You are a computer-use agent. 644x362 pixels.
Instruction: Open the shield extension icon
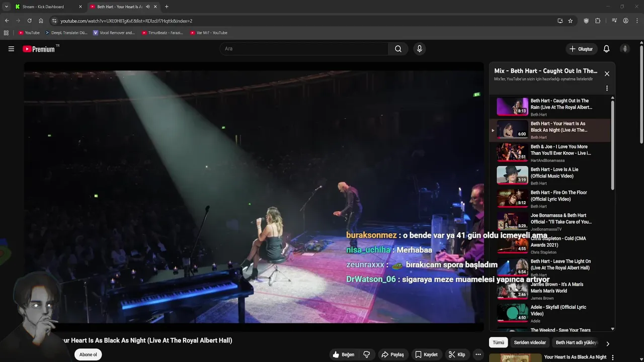coord(586,21)
